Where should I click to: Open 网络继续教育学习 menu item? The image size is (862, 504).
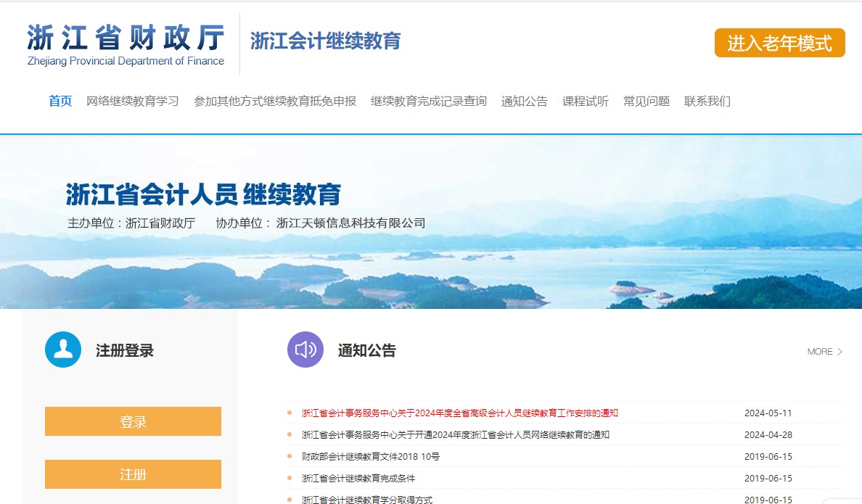pos(133,101)
